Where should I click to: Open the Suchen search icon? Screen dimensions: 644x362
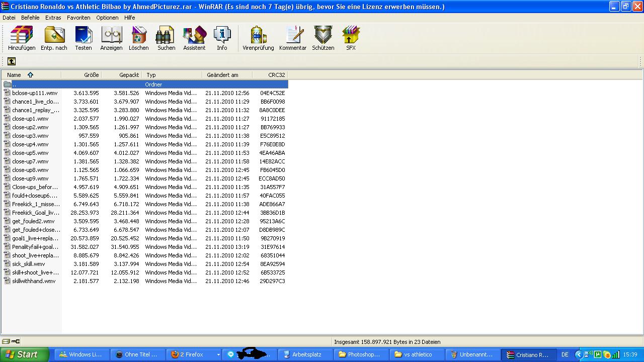(x=166, y=38)
